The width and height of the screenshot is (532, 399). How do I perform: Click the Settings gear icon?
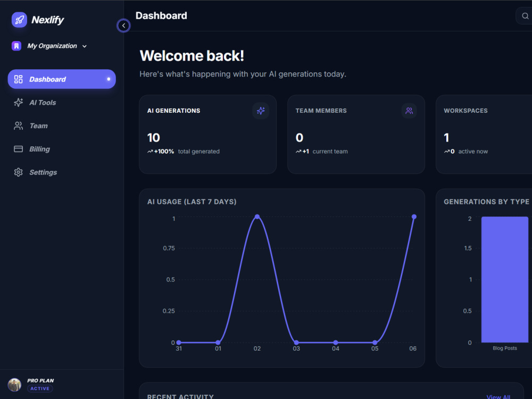18,172
